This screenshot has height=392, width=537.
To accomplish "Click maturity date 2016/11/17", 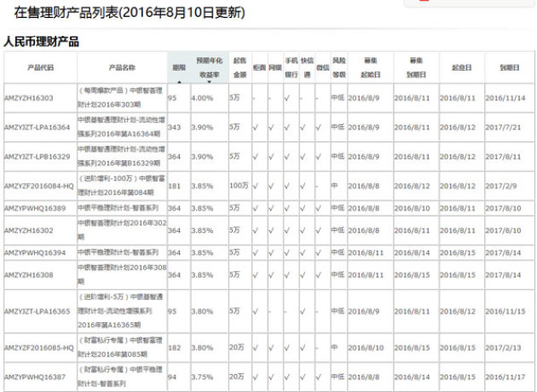I will 505,377.
